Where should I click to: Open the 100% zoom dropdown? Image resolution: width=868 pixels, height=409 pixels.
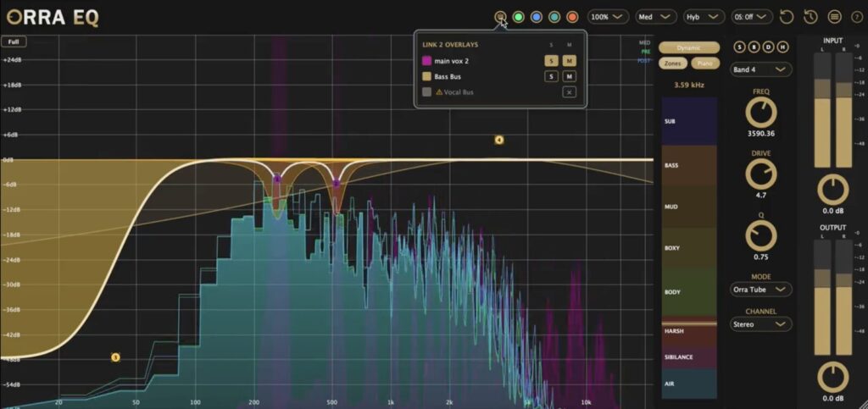pos(608,17)
